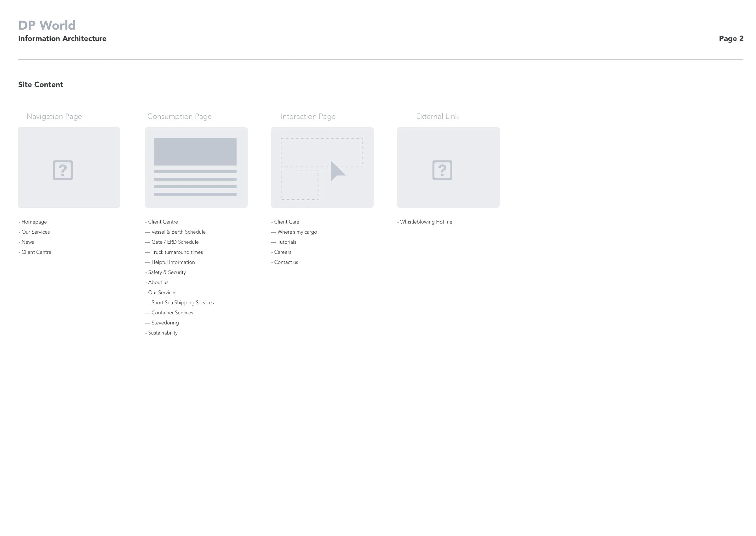The height and width of the screenshot is (536, 756).
Task: Click the cursor arrow in Interaction Page thumbnail
Action: coord(338,171)
